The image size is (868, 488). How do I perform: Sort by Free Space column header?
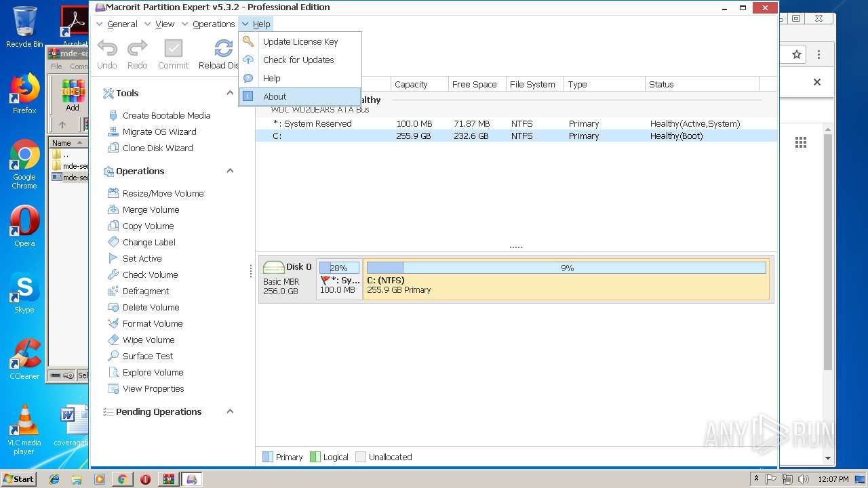click(477, 84)
